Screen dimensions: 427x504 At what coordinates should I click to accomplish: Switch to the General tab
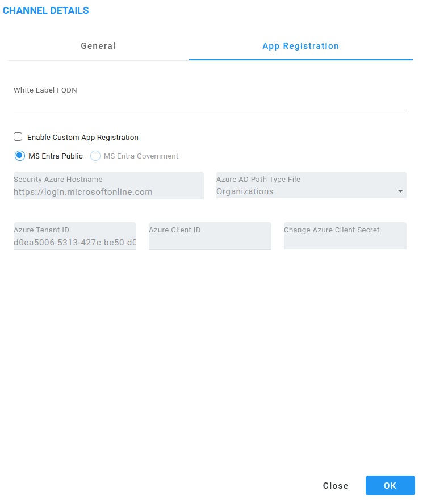click(x=98, y=46)
